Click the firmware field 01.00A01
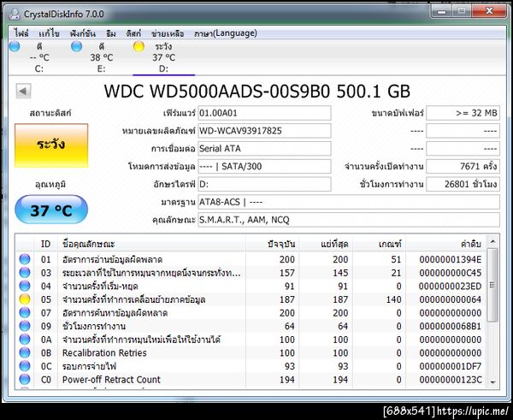 tap(264, 113)
